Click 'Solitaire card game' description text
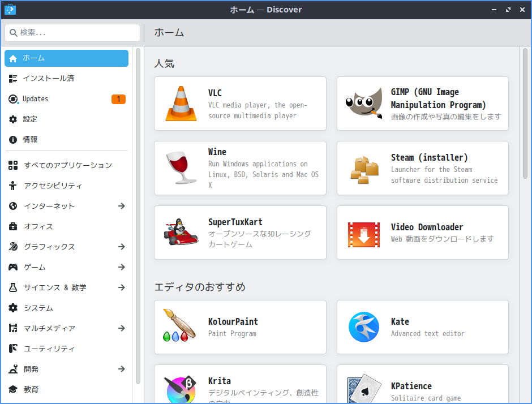 pos(426,398)
